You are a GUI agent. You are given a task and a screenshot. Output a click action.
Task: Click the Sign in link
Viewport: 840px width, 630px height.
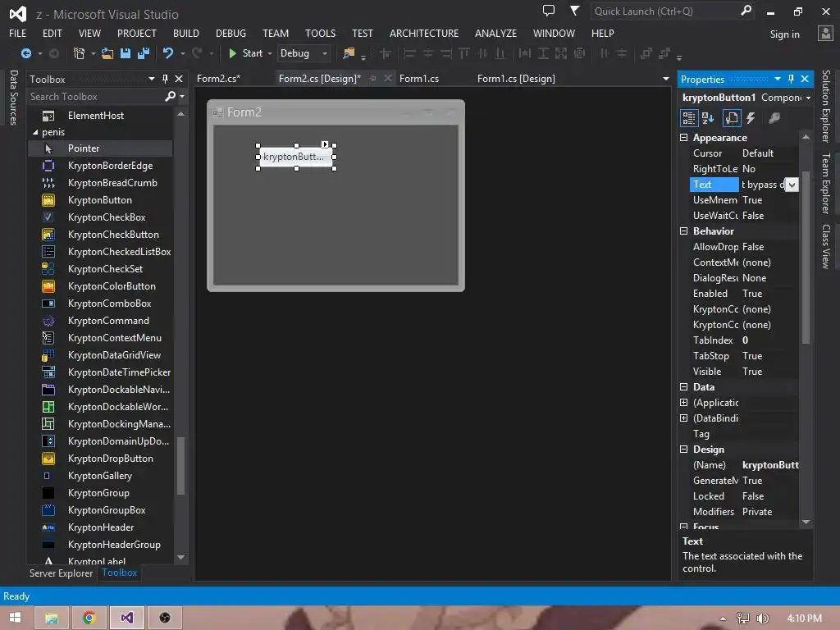[x=784, y=34]
